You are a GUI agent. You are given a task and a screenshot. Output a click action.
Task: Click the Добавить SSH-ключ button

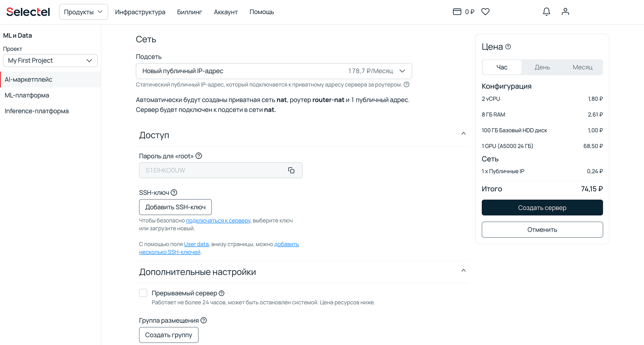pos(175,207)
